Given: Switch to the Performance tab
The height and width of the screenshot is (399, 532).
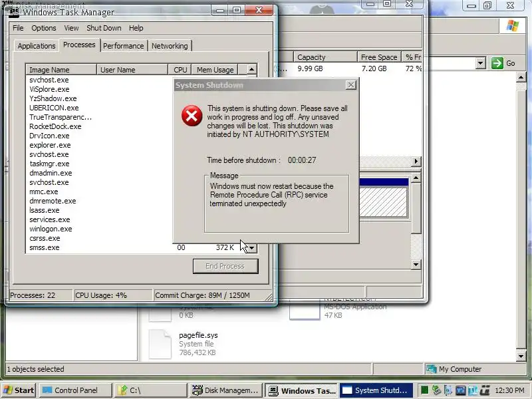Looking at the screenshot, I should (x=124, y=46).
